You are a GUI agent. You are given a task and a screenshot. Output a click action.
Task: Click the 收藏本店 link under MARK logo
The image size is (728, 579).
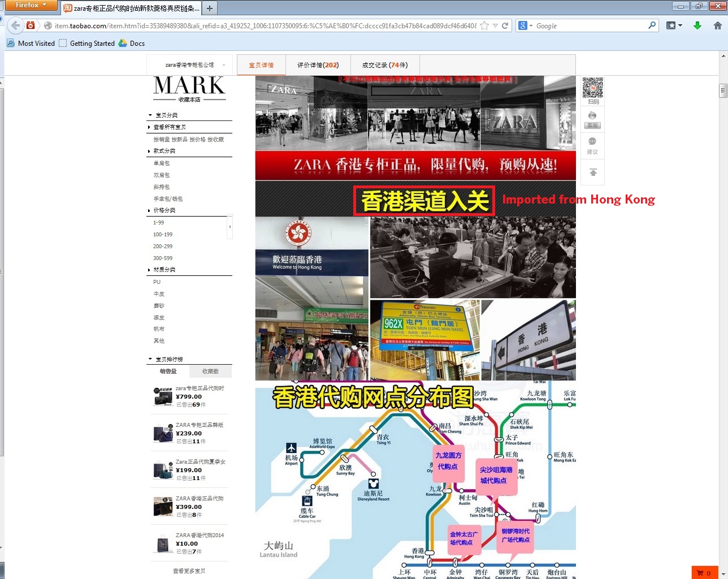(x=189, y=100)
